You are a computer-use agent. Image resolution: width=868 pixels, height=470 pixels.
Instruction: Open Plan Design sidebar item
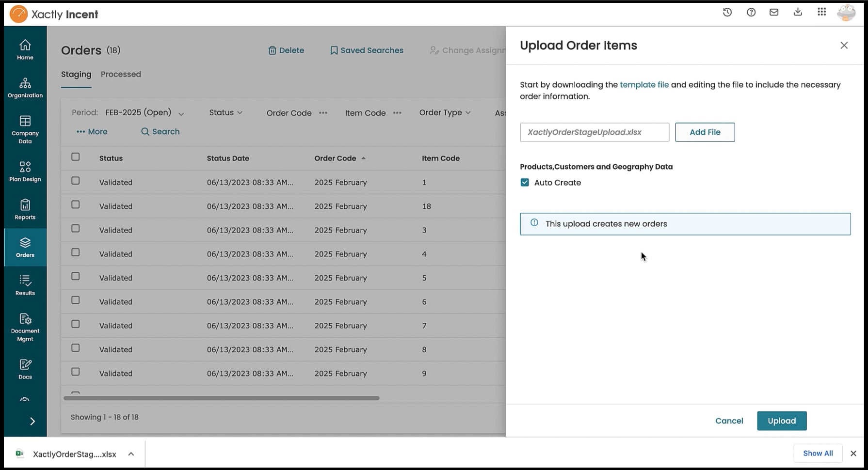pos(25,172)
